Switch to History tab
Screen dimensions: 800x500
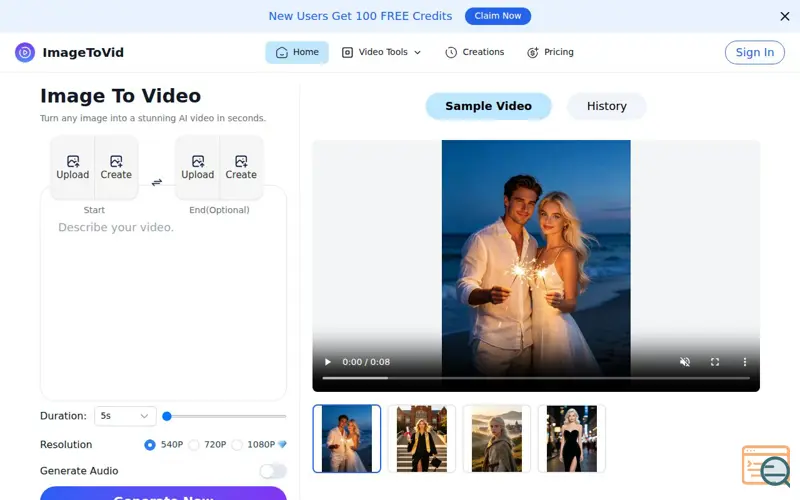(x=607, y=106)
